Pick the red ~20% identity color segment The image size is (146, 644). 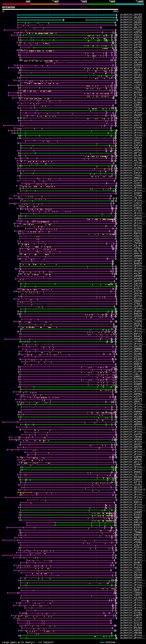(x=16, y=4)
